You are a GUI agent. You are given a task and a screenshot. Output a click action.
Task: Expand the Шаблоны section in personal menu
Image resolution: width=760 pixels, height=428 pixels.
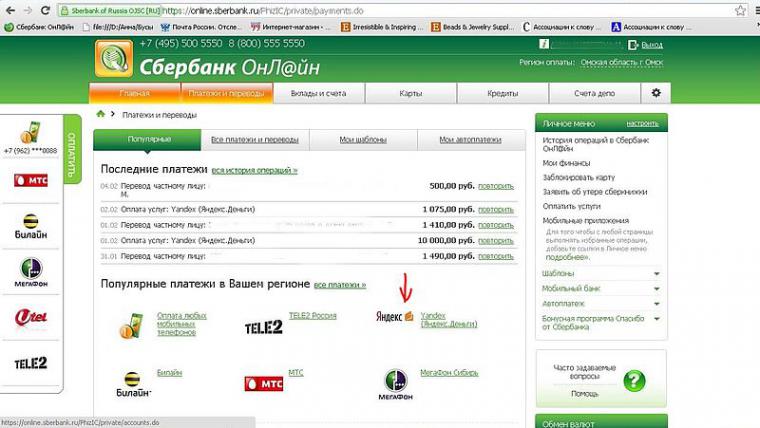(657, 273)
